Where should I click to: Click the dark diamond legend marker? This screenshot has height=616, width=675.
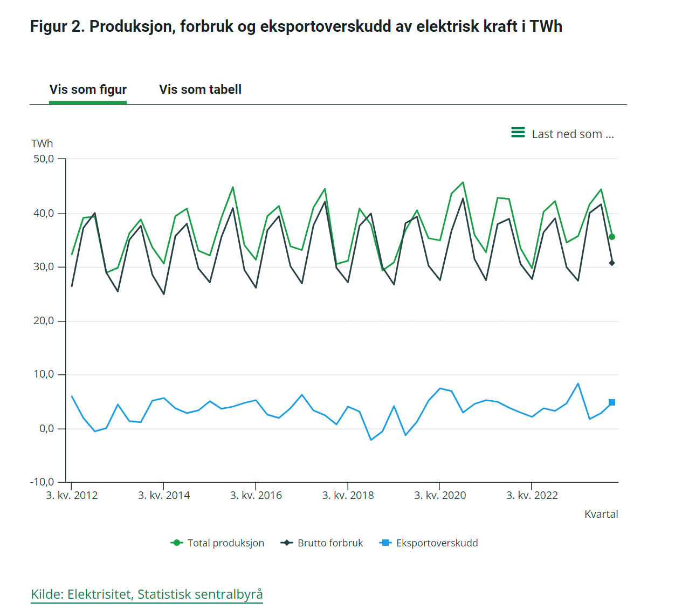click(287, 543)
